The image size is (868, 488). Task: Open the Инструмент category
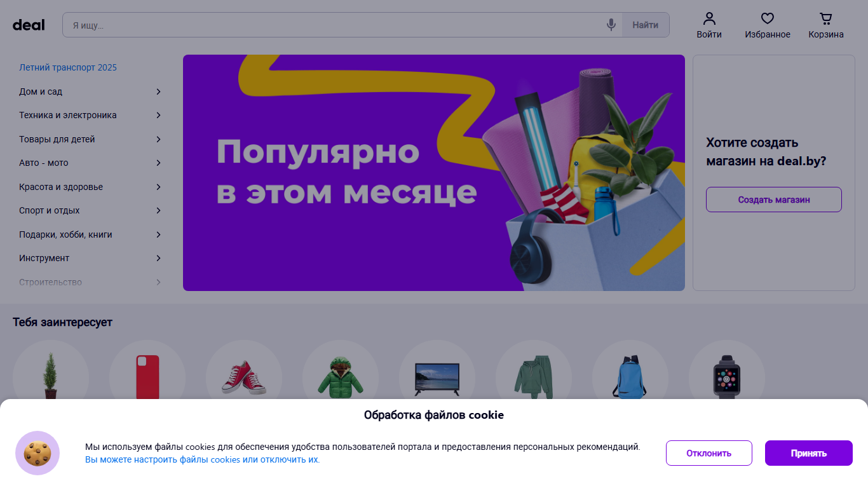[x=44, y=258]
